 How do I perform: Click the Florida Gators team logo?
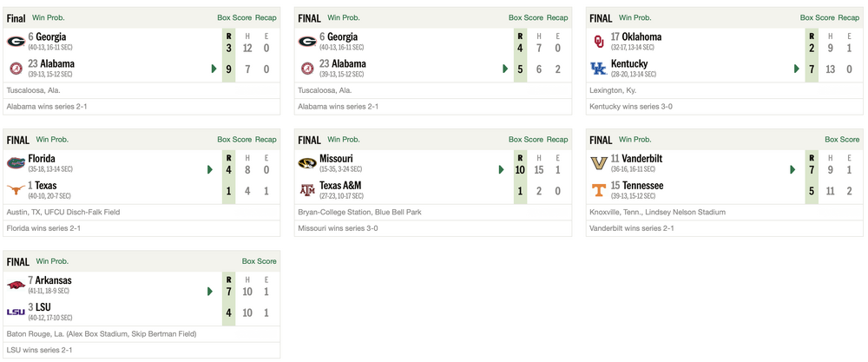coord(16,162)
